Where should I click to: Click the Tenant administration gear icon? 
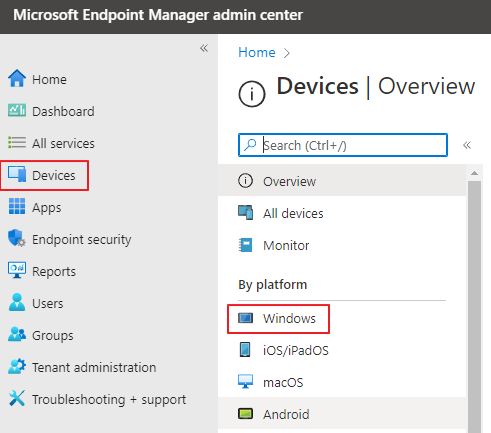pos(17,366)
